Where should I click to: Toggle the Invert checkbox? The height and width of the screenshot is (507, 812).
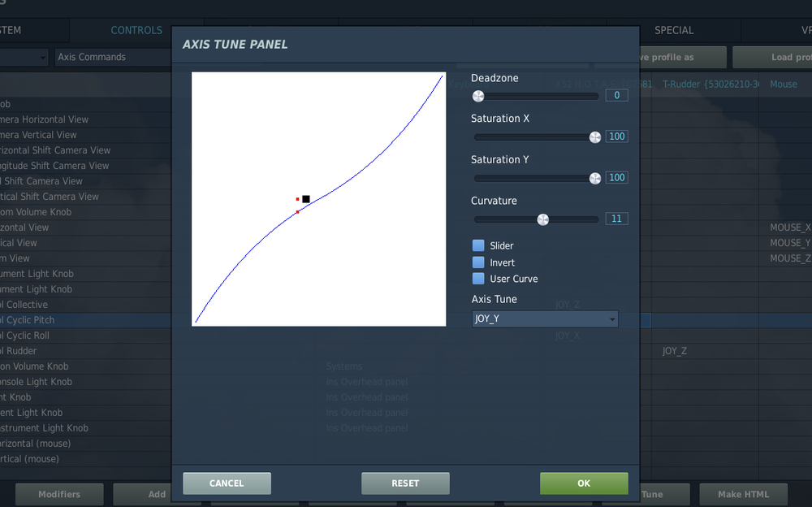click(x=478, y=262)
